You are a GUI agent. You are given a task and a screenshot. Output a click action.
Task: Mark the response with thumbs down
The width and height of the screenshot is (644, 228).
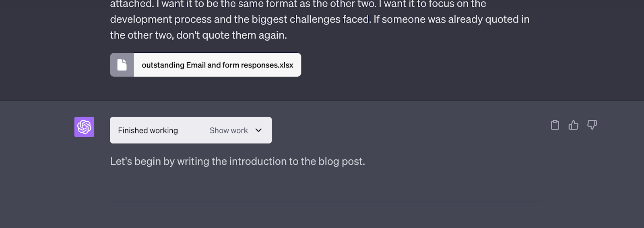pos(592,125)
